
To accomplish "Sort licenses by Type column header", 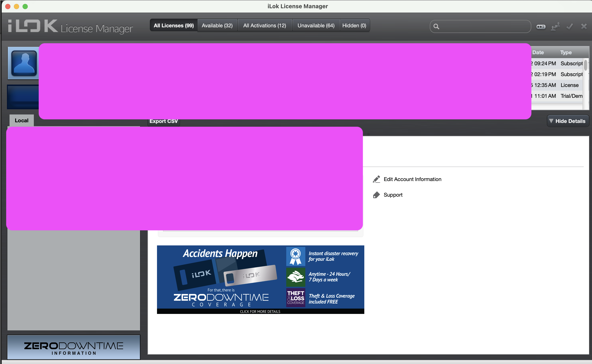I will [566, 52].
